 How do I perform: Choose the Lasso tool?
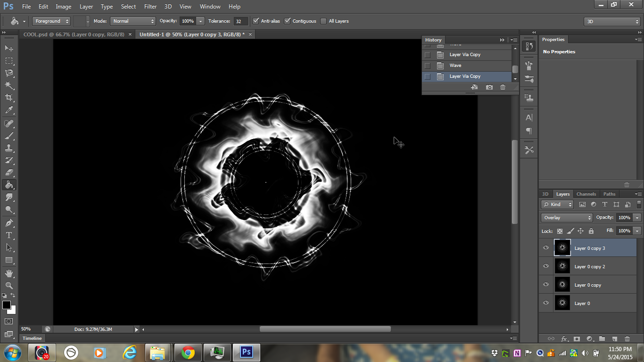click(9, 73)
